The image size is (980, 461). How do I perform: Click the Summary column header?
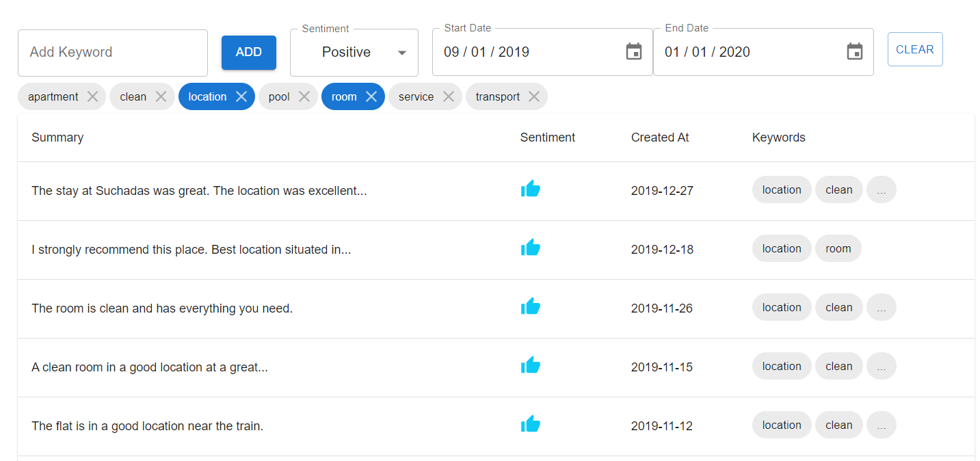point(57,137)
